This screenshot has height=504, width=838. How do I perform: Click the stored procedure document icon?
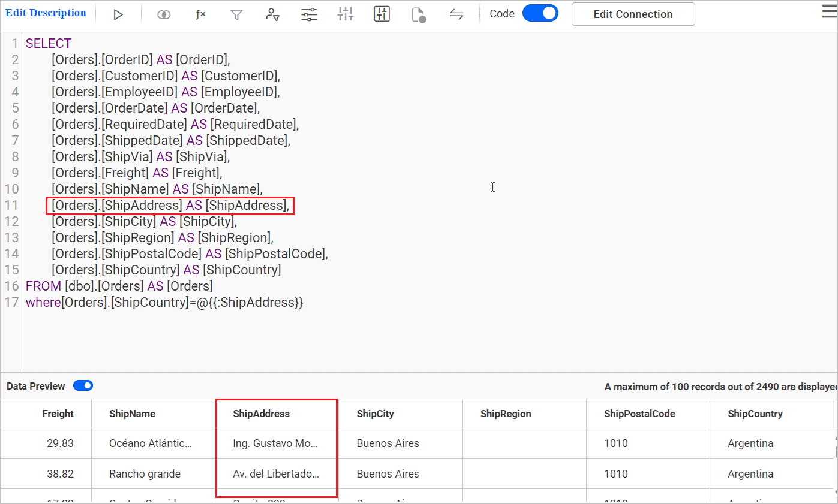[x=419, y=14]
